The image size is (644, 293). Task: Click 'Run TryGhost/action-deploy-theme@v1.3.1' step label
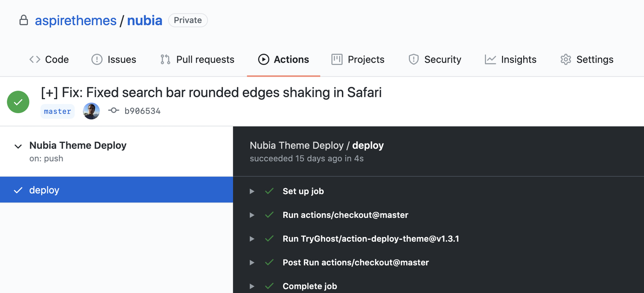(x=371, y=238)
